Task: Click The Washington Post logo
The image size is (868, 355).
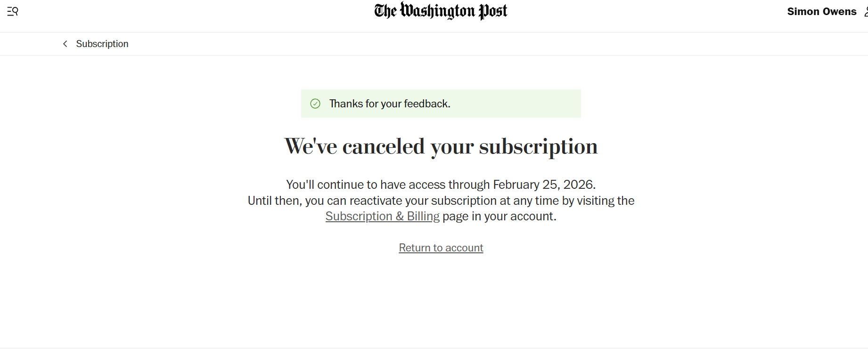Action: point(441,11)
